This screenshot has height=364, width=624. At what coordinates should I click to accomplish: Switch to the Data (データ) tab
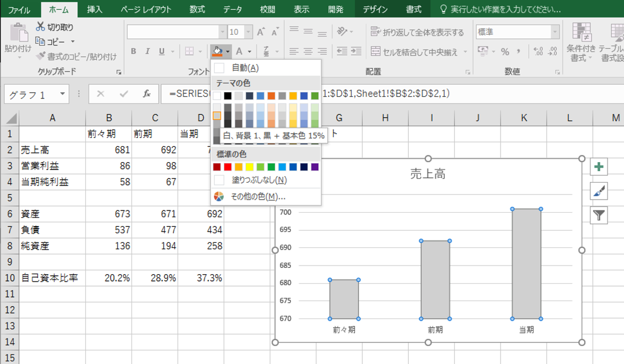(x=232, y=9)
